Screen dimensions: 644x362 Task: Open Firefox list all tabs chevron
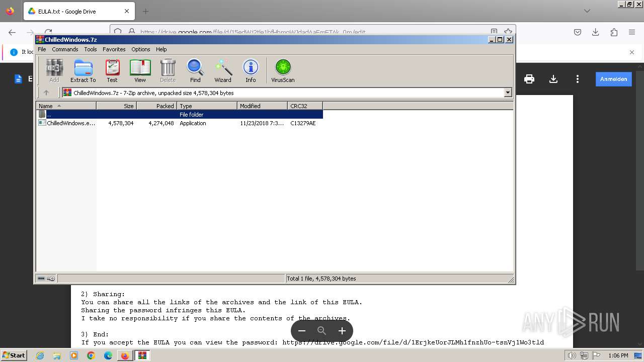click(587, 11)
